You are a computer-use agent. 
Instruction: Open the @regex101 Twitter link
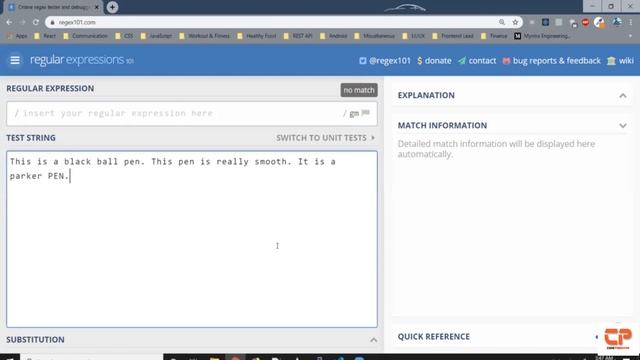point(384,61)
